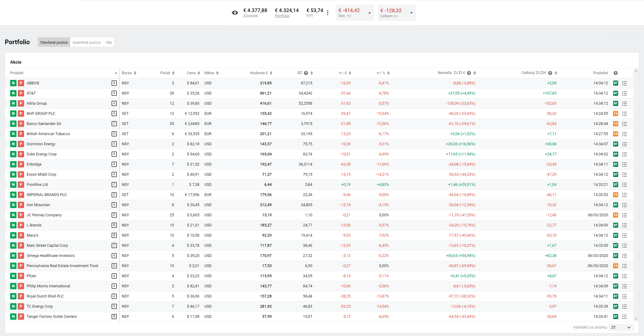Click scrollbar up arrow of positions table

click(636, 71)
